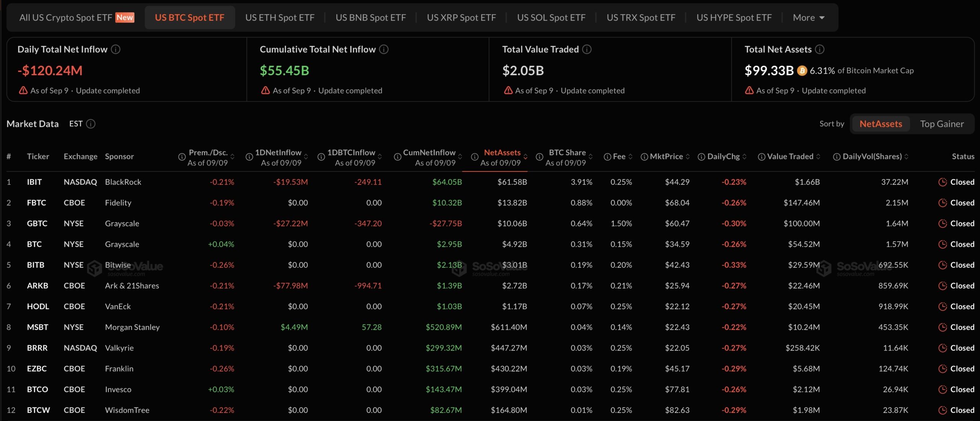Click info icon next to Daily Total Net Inflow
The image size is (980, 421).
click(116, 49)
